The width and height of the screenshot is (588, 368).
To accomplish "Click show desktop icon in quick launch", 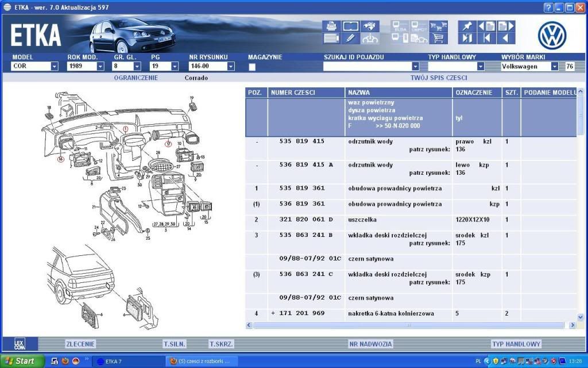I will (x=55, y=361).
